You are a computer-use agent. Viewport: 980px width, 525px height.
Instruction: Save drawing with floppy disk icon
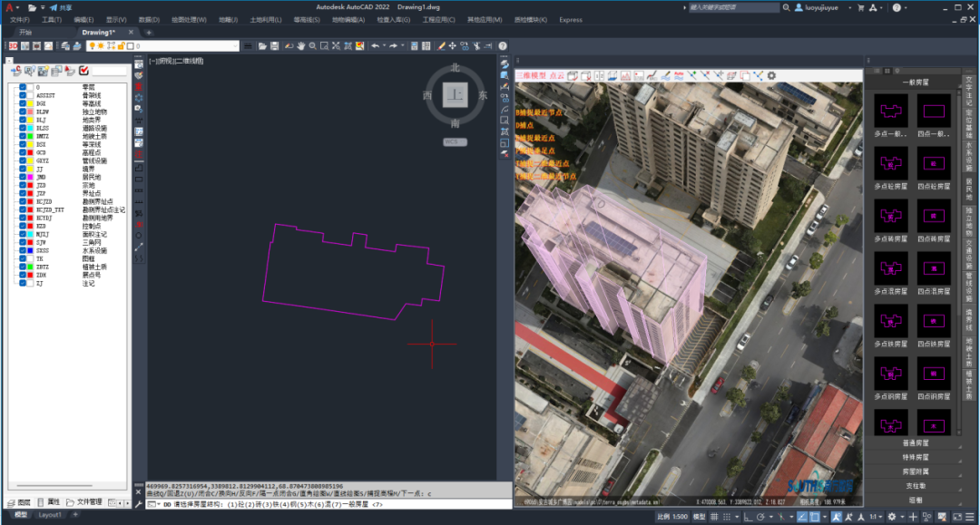274,46
